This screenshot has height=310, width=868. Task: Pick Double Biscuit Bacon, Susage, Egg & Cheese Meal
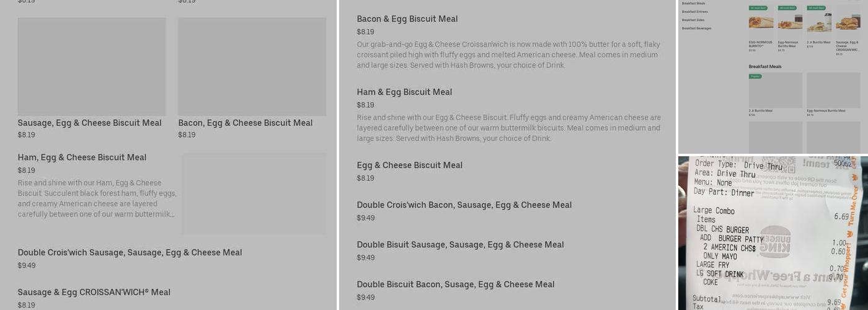pyautogui.click(x=455, y=285)
